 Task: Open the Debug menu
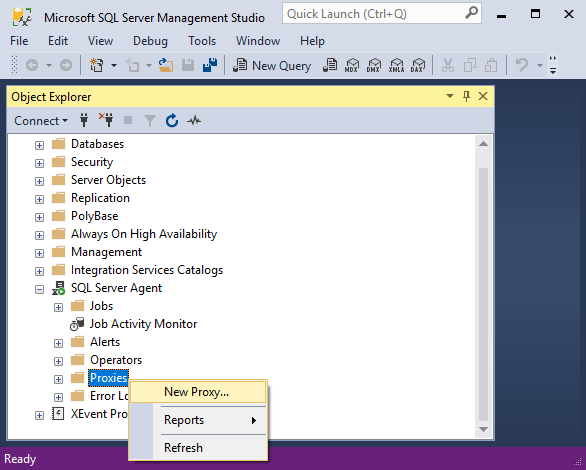pos(150,41)
